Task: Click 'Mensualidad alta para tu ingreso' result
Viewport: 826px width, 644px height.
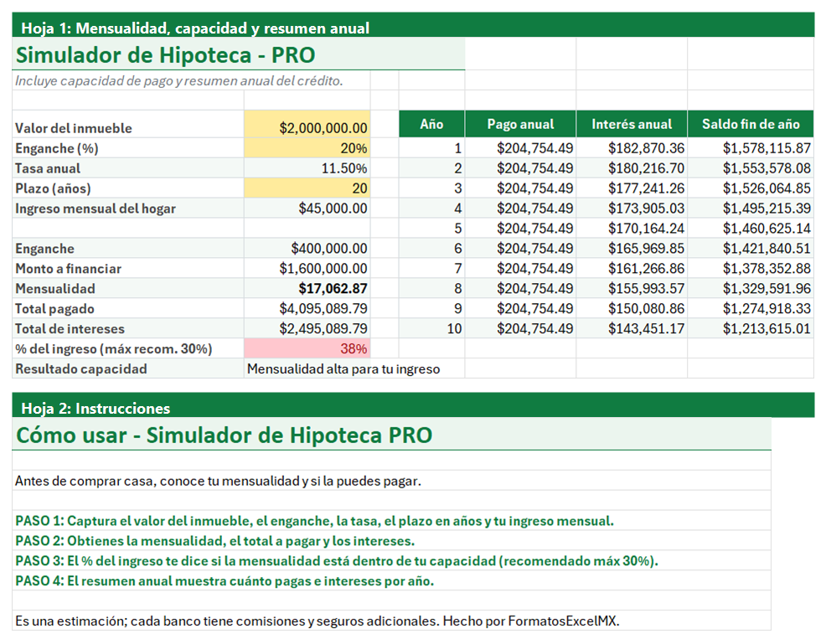Action: (343, 369)
